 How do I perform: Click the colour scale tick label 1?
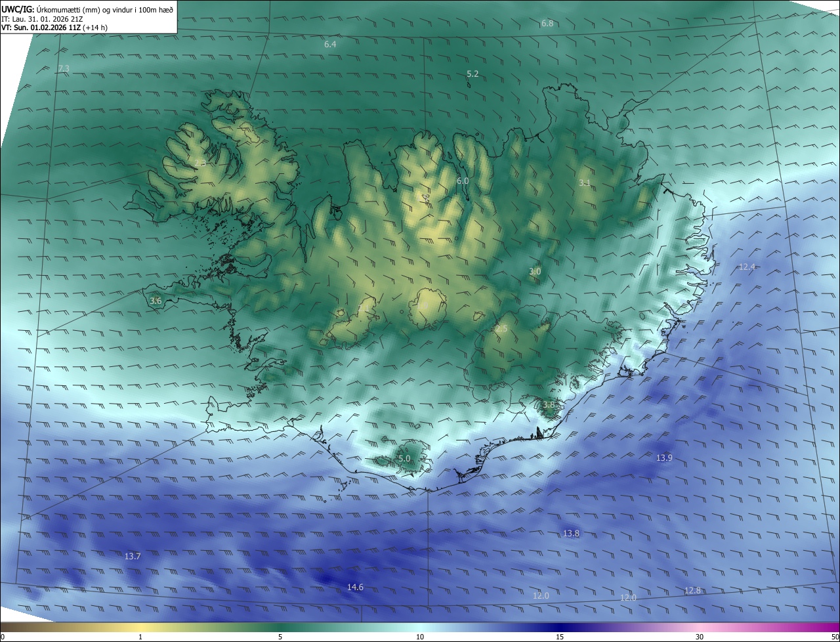[x=140, y=637]
